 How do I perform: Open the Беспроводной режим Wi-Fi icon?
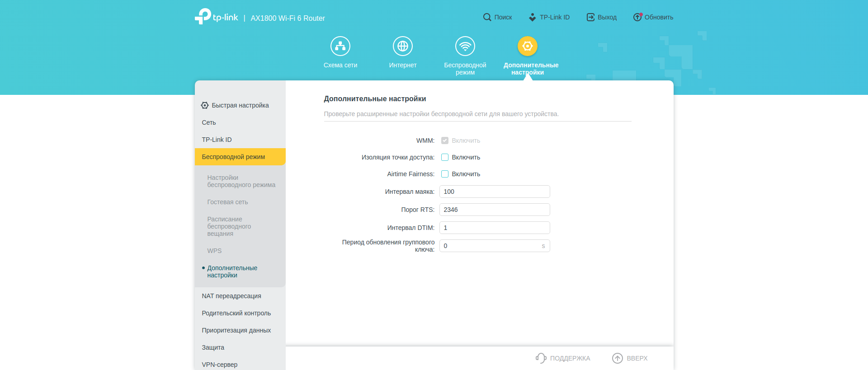[x=465, y=46]
